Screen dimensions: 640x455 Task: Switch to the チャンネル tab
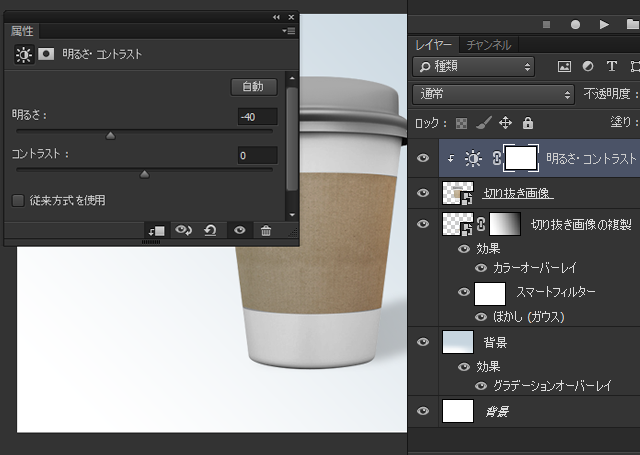pyautogui.click(x=489, y=45)
